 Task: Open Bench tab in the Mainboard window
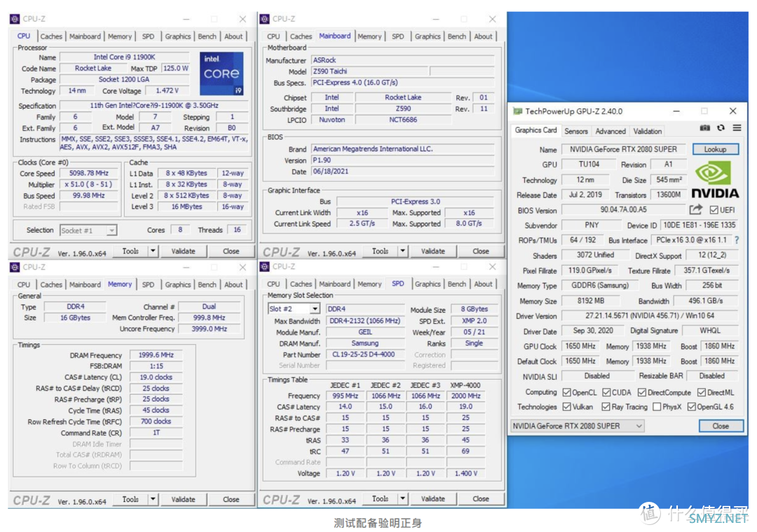[457, 36]
